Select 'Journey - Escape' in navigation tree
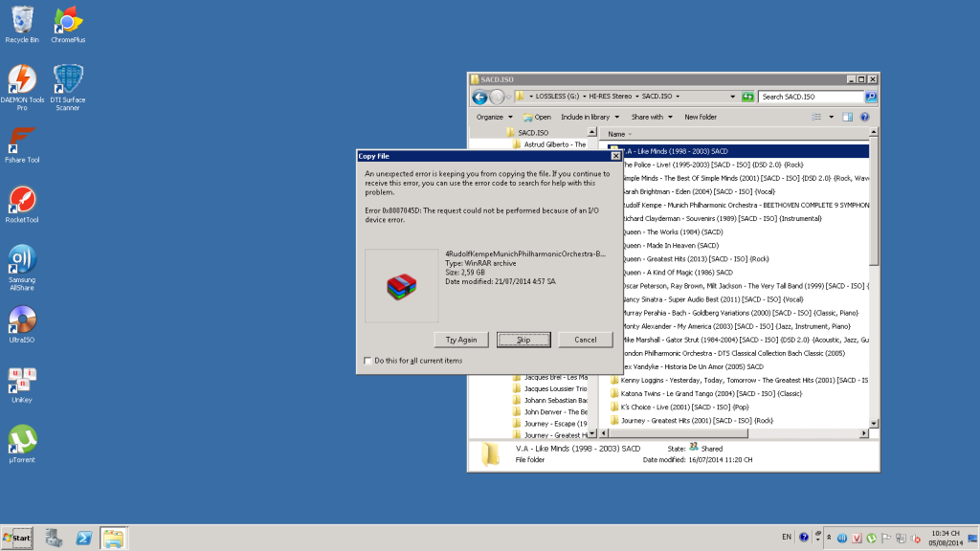 [x=555, y=424]
